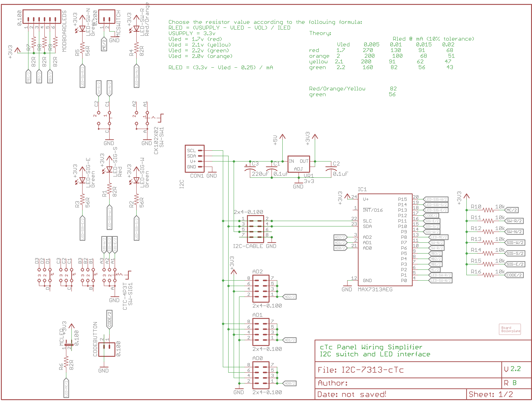Click the 'LED-SW-N/2' label at IC1 pin 4
The image size is (532, 401).
coord(440,280)
